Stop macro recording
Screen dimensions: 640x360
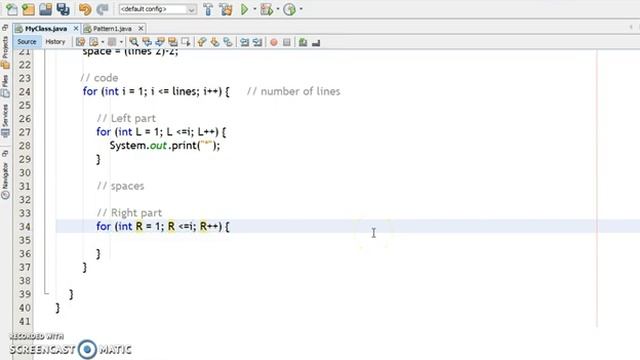(287, 42)
